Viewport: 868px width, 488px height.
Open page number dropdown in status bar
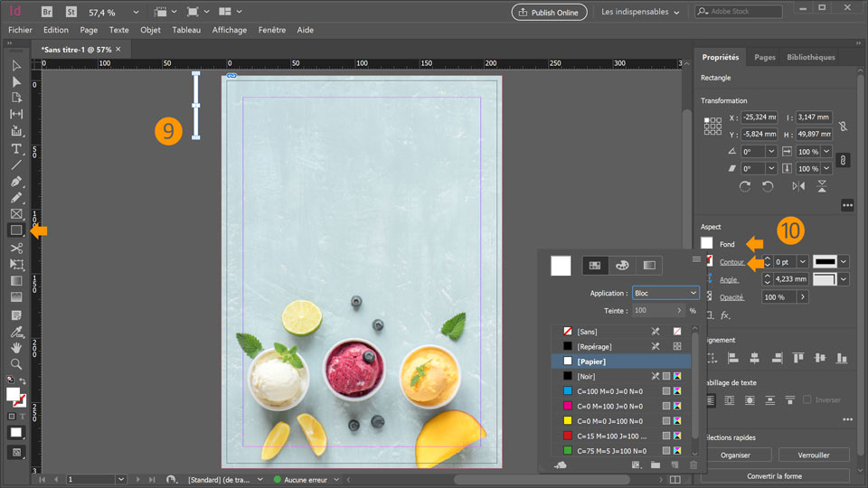coord(120,479)
